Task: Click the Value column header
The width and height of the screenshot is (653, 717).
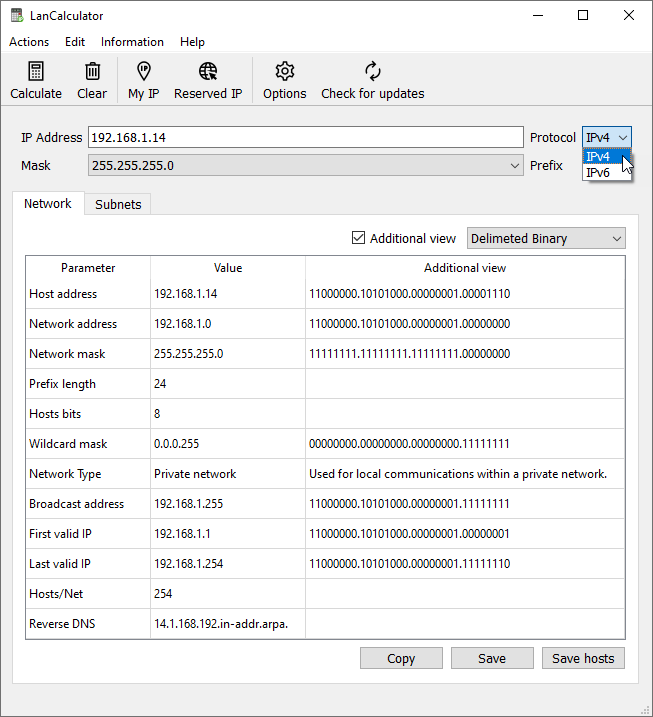Action: (x=228, y=268)
